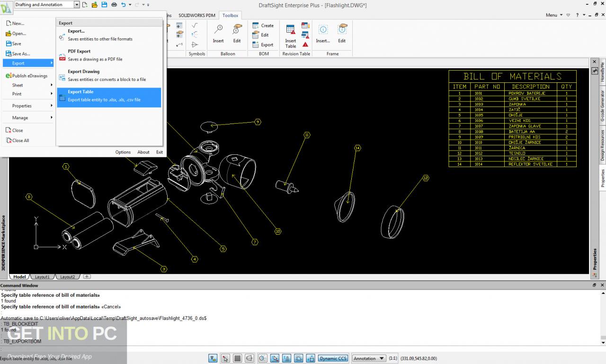606x364 pixels.
Task: Click Exit in application menu footer
Action: (160, 152)
